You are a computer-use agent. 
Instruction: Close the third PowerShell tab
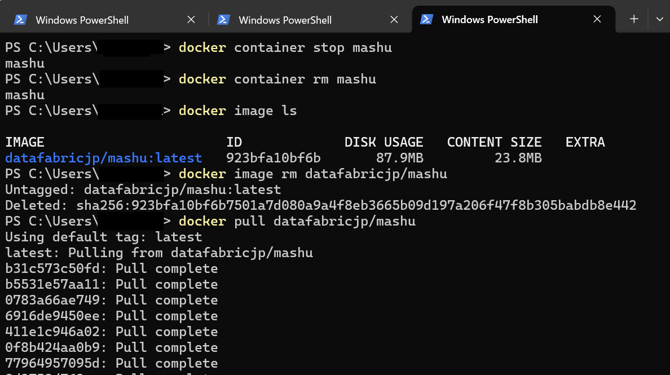point(597,19)
